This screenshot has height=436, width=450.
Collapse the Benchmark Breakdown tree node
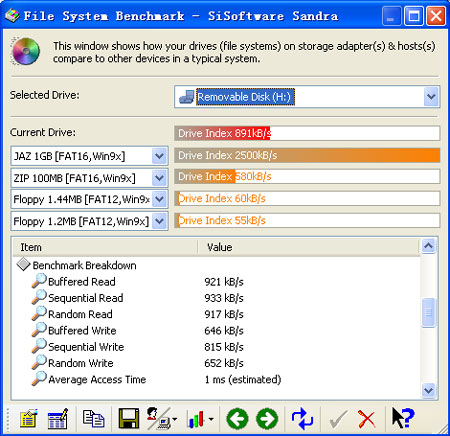(x=24, y=265)
